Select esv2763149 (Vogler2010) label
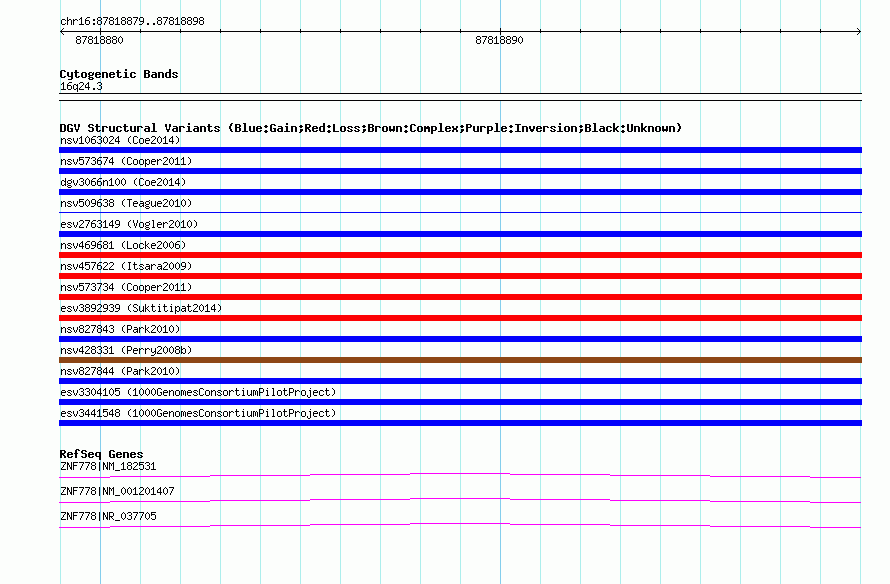This screenshot has width=890, height=584. pyautogui.click(x=129, y=224)
